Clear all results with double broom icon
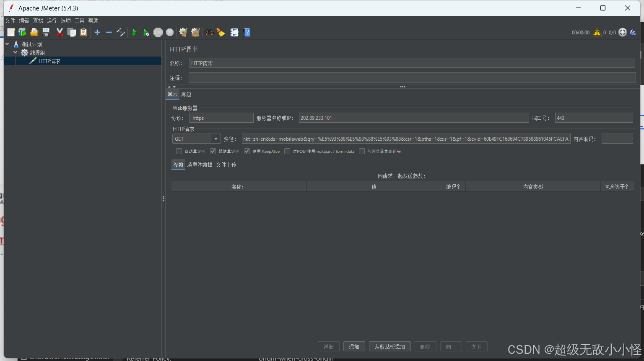 195,32
